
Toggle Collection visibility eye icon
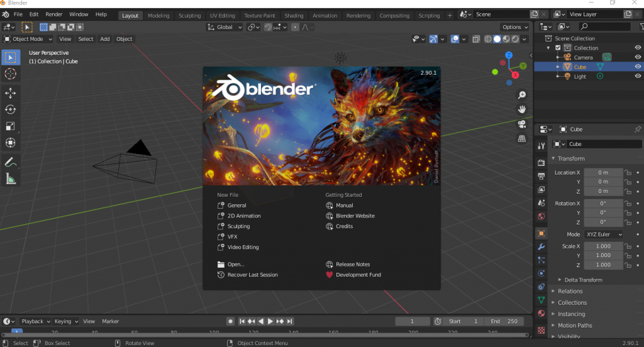(x=638, y=48)
